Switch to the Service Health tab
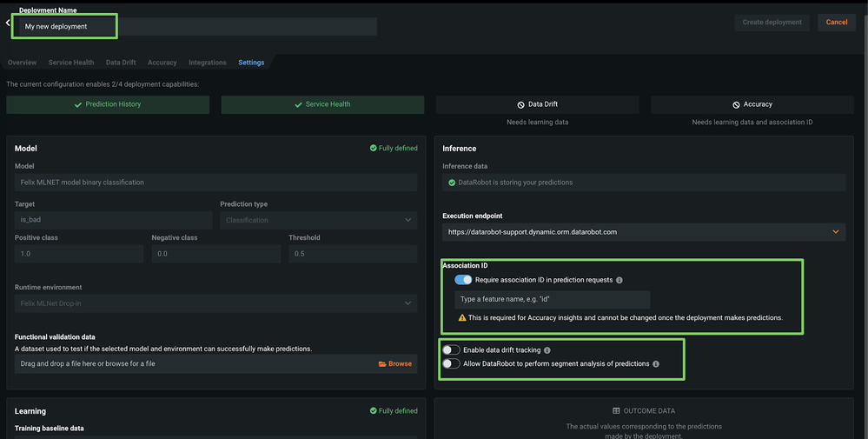The height and width of the screenshot is (439, 868). (71, 63)
